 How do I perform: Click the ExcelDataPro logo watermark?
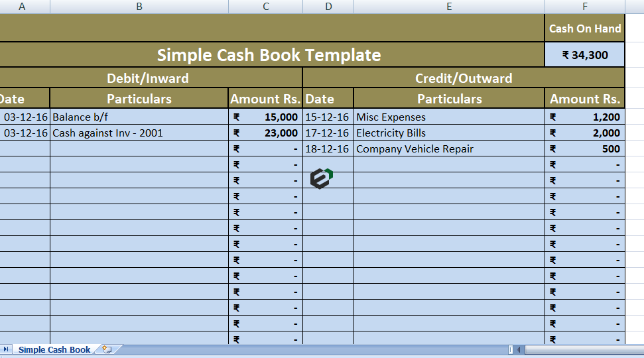click(322, 179)
